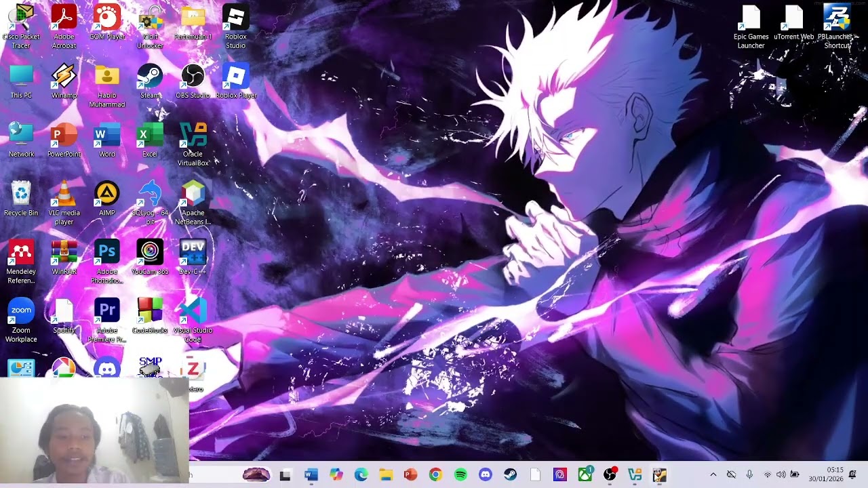Image resolution: width=868 pixels, height=488 pixels.
Task: Switch to Word in the taskbar
Action: pos(311,475)
